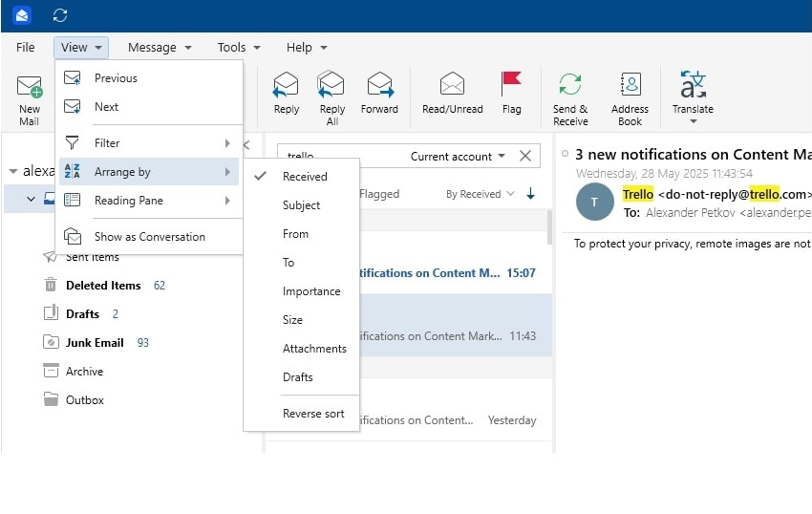Arrange messages by Subject

point(301,205)
